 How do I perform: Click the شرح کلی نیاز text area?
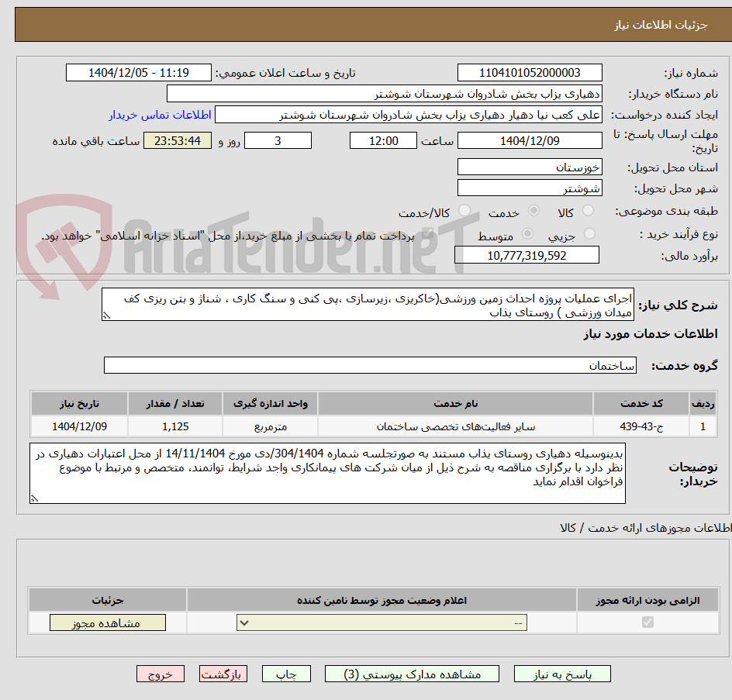point(368,305)
